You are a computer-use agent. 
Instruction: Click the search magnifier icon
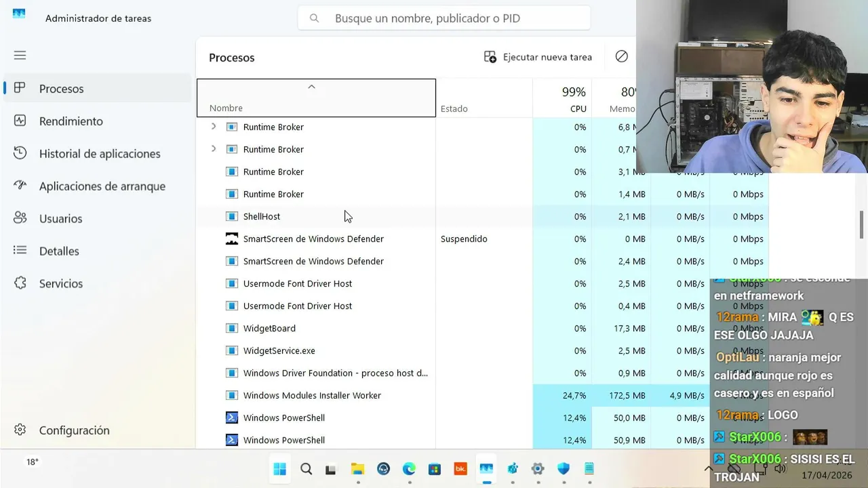(x=314, y=18)
